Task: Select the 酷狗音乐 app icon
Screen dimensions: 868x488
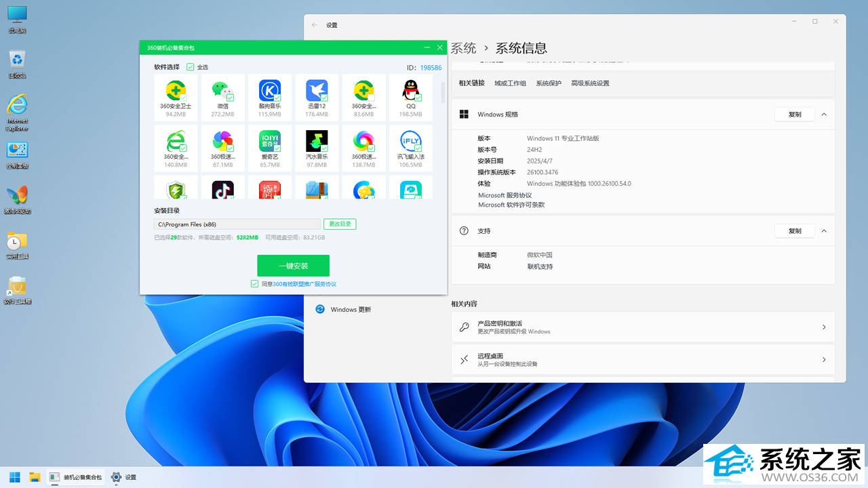Action: [270, 91]
